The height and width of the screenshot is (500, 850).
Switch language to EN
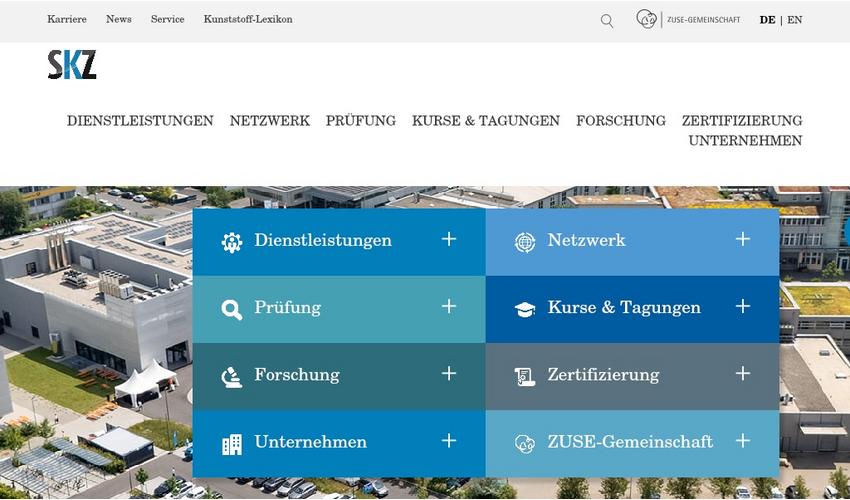[x=795, y=20]
